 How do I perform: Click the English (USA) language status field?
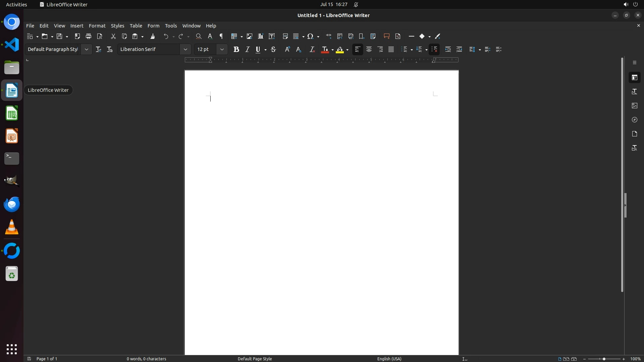(x=389, y=359)
